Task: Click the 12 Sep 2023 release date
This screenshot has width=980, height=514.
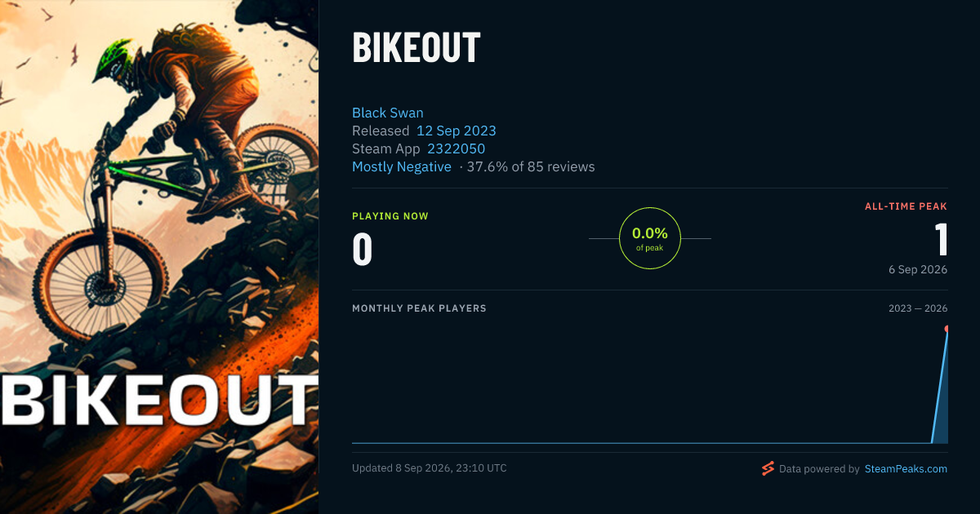Action: [457, 131]
